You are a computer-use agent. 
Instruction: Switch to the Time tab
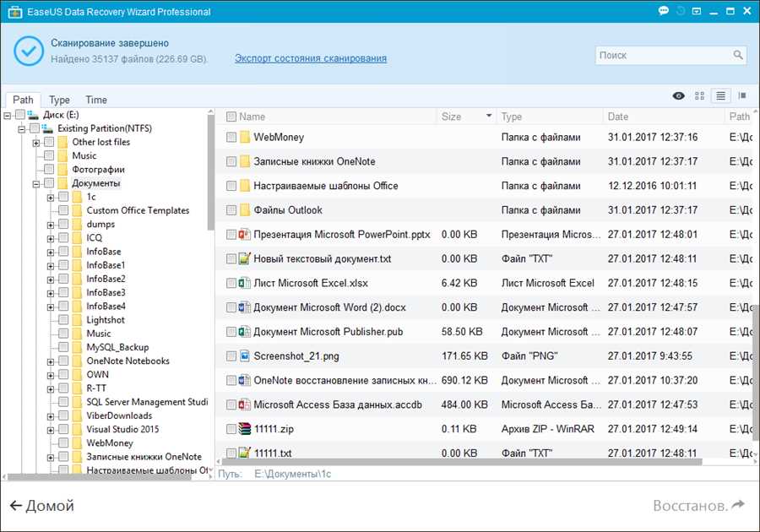(x=96, y=100)
